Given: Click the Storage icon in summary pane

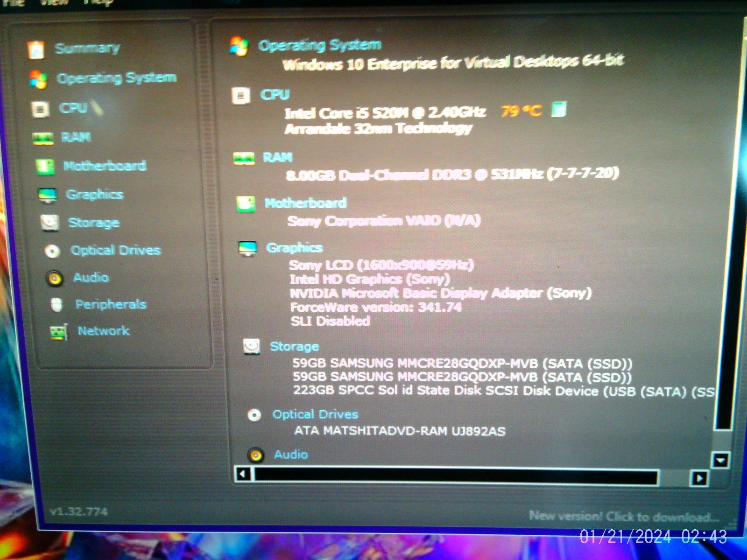Looking at the screenshot, I should pos(252,346).
